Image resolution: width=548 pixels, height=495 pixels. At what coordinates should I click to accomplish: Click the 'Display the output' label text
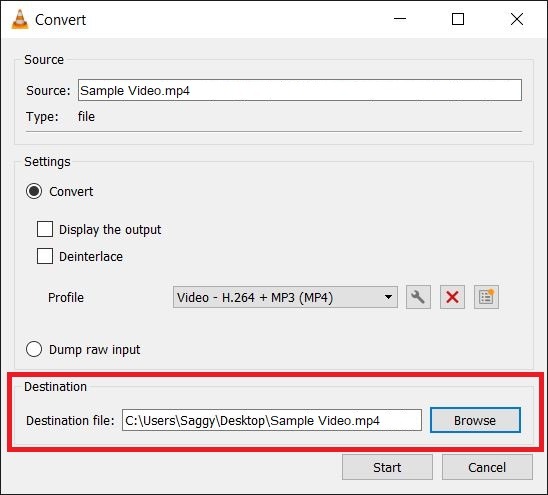[110, 230]
